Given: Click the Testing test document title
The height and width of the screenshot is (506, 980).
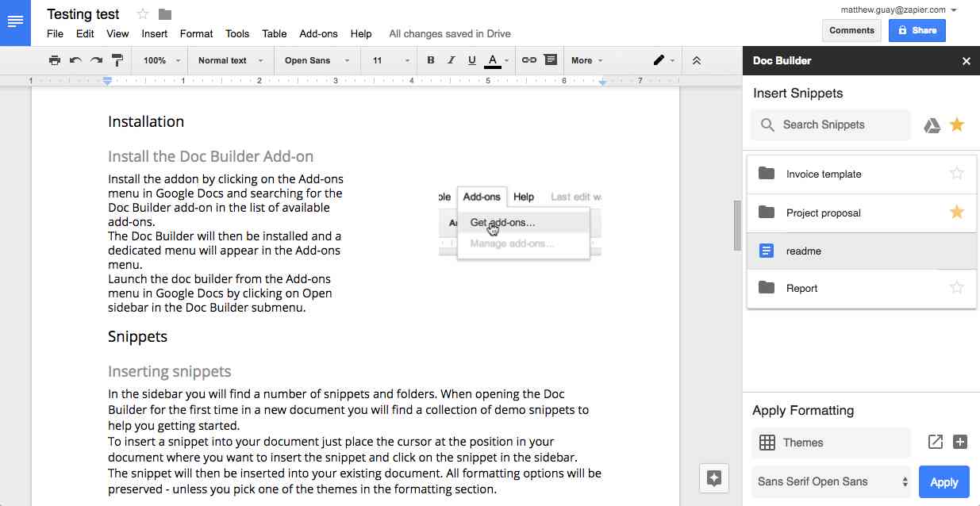Looking at the screenshot, I should coord(83,14).
